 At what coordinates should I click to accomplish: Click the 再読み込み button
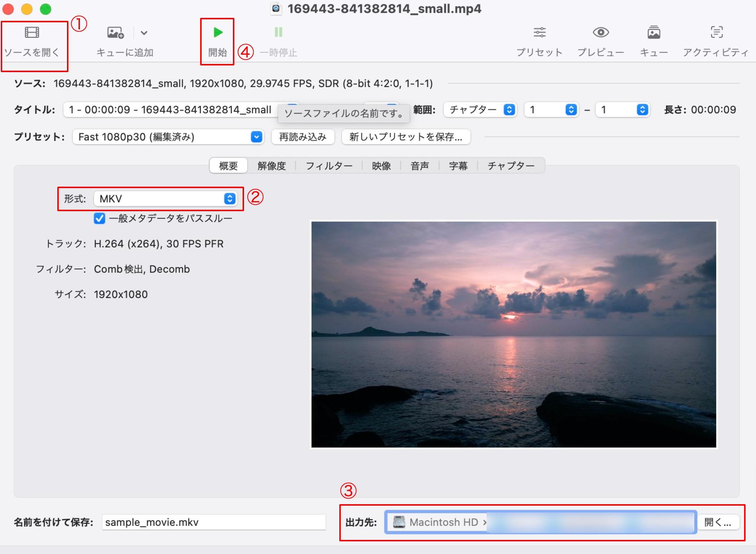coord(303,137)
